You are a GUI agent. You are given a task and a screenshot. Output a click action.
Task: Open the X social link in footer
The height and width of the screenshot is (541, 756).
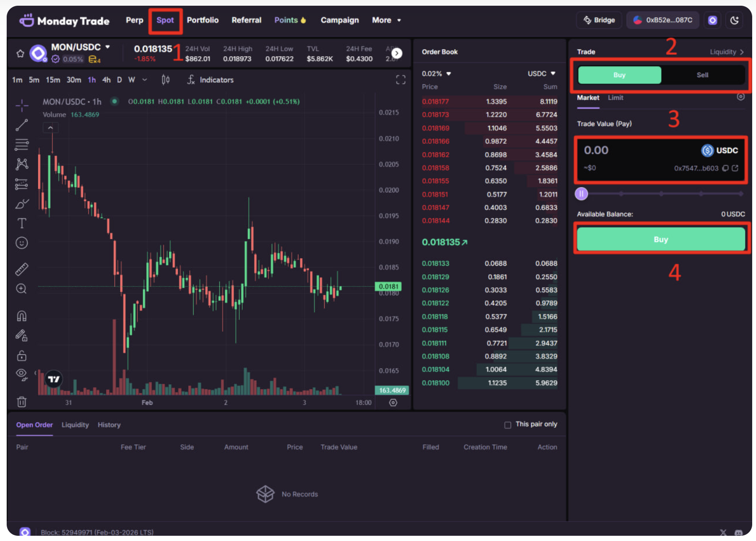tap(723, 532)
